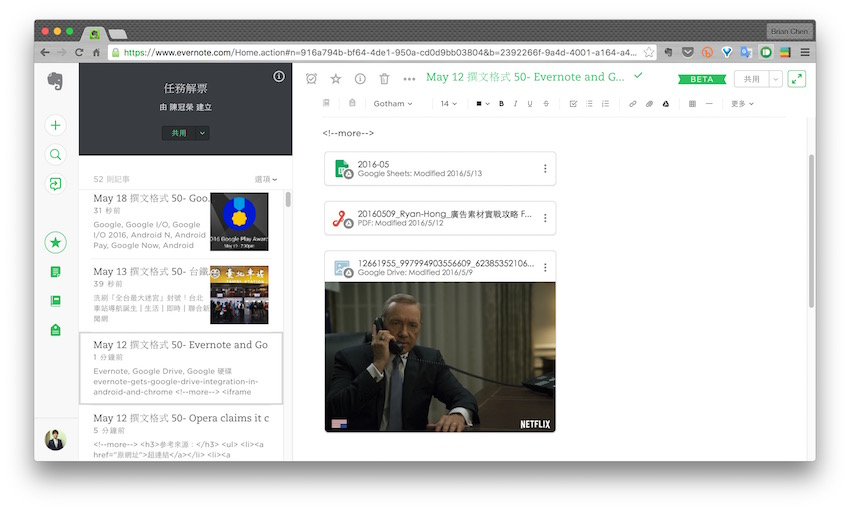
Task: Open shortcuts star icon in sidebar
Action: pyautogui.click(x=55, y=242)
